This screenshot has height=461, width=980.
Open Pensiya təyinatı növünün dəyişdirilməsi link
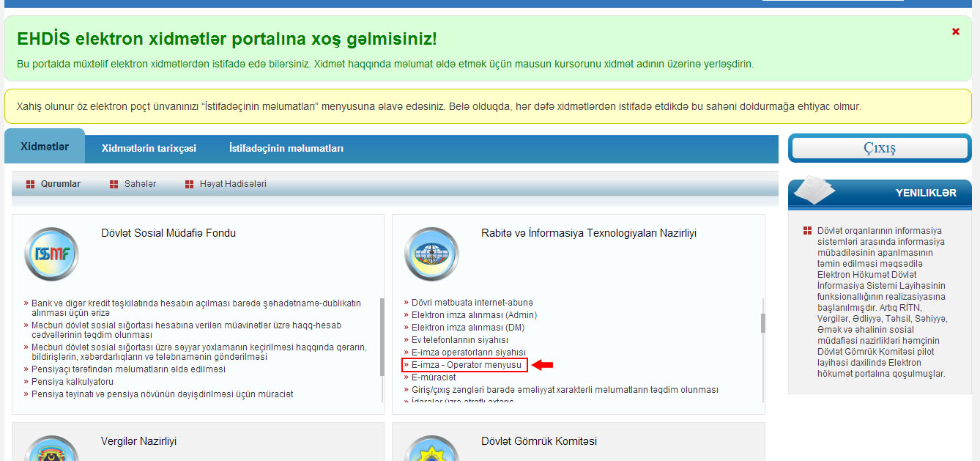[162, 394]
